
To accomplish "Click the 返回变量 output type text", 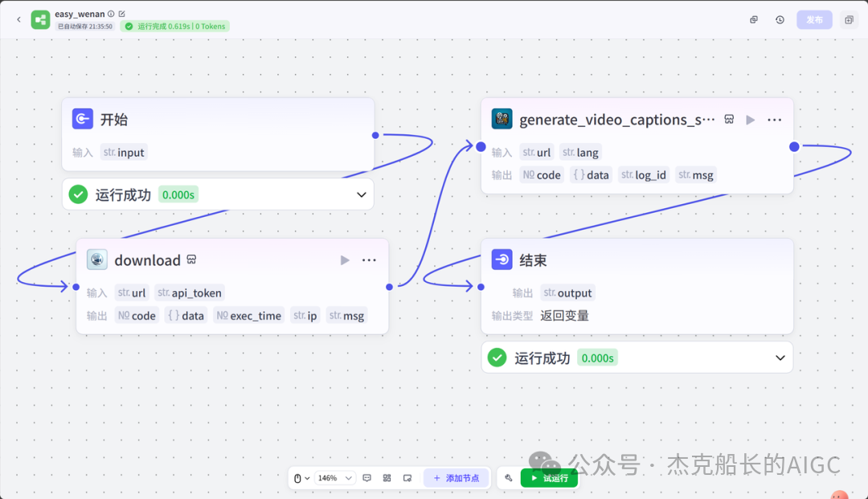I will [565, 315].
